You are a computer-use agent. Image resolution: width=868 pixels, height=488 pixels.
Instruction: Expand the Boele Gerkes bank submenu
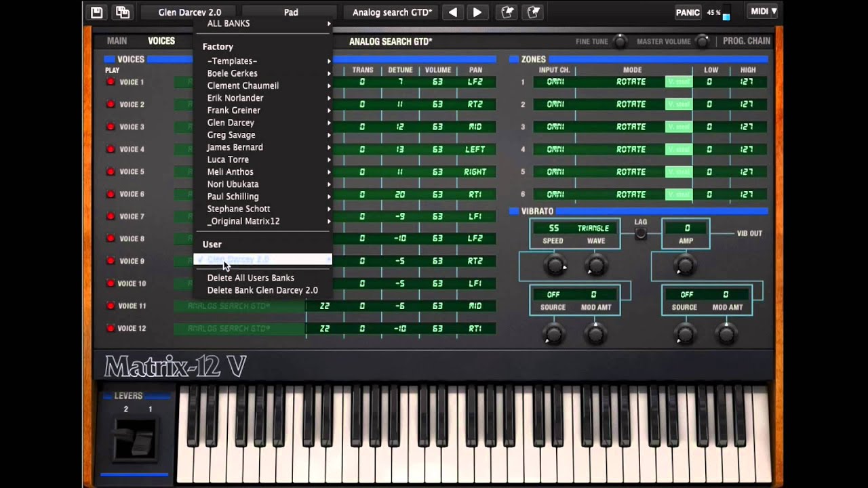[x=263, y=73]
